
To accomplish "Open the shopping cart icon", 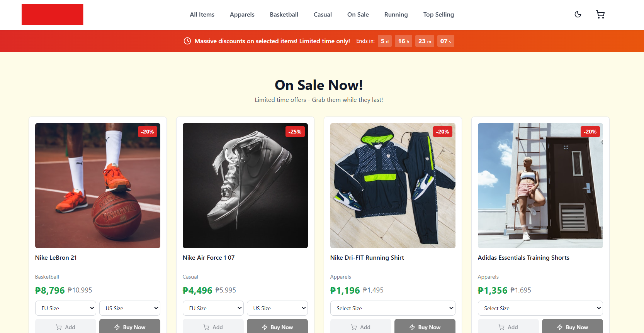I will (x=600, y=14).
